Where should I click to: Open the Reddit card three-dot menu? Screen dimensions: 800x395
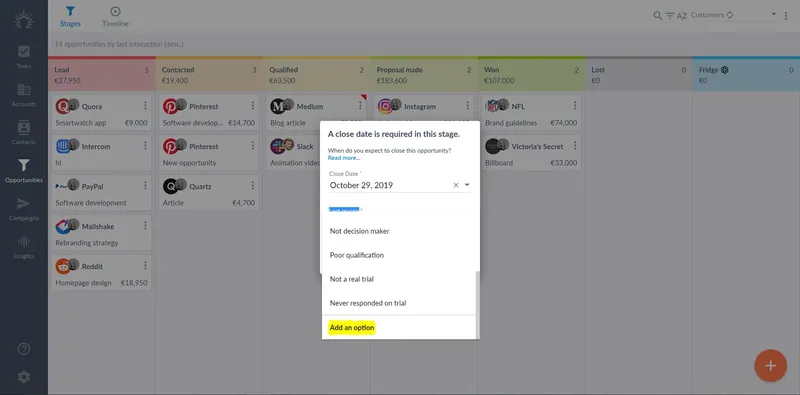145,265
